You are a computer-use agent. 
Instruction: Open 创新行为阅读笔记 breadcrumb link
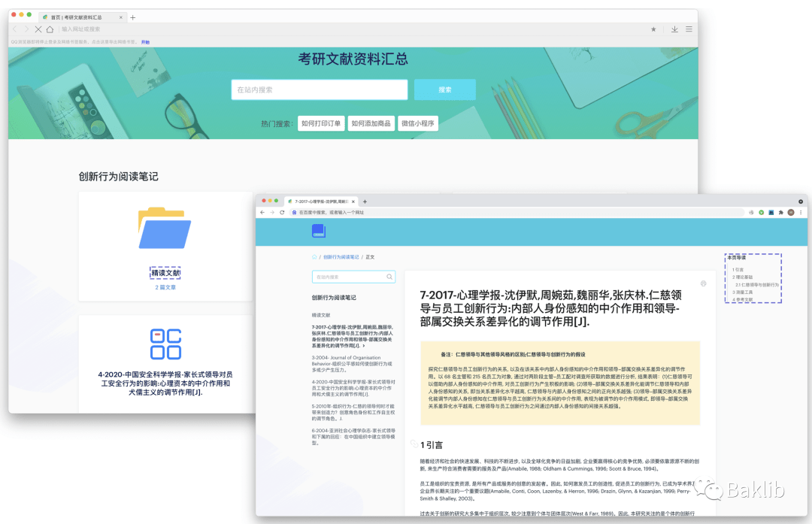(x=341, y=257)
